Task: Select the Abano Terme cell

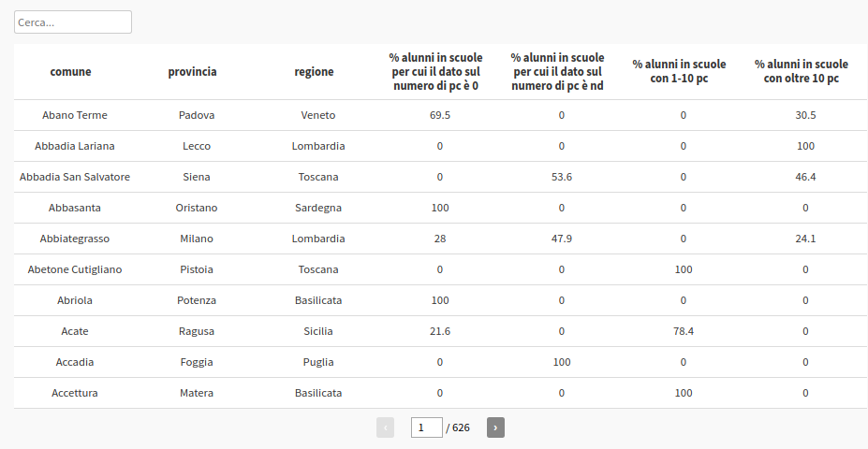Action: point(75,116)
